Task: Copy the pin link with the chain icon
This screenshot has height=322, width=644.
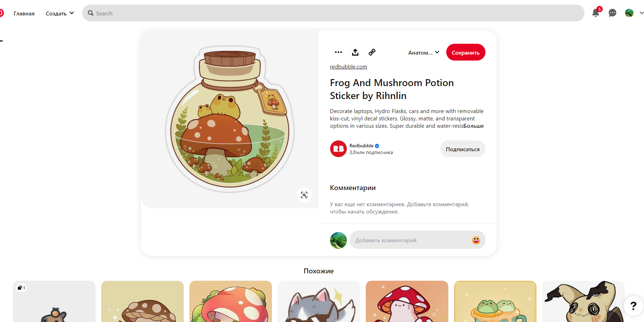Action: 372,52
